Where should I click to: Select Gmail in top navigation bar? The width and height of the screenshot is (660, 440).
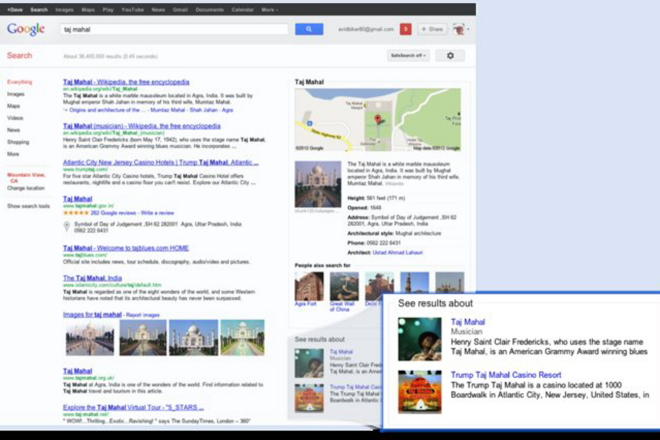180,10
